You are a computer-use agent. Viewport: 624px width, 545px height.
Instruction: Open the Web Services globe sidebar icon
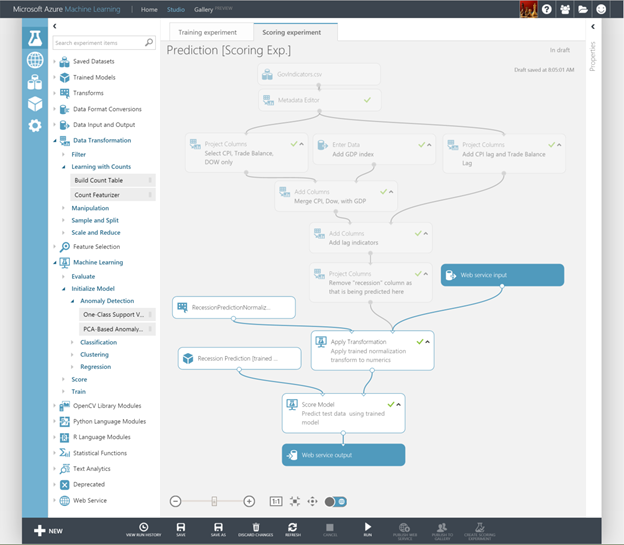tap(35, 60)
